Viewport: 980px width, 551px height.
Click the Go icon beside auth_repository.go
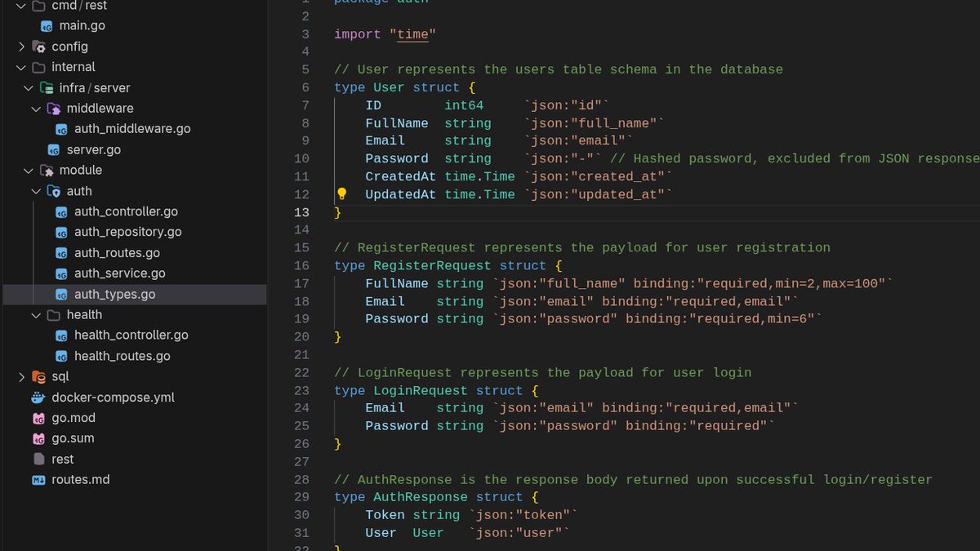coord(61,233)
